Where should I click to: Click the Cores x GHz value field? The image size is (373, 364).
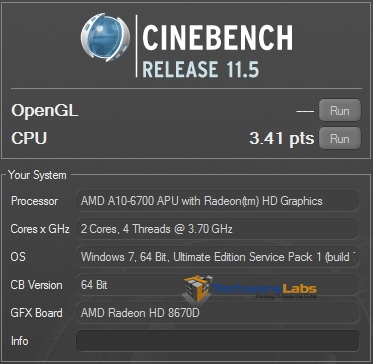(218, 229)
